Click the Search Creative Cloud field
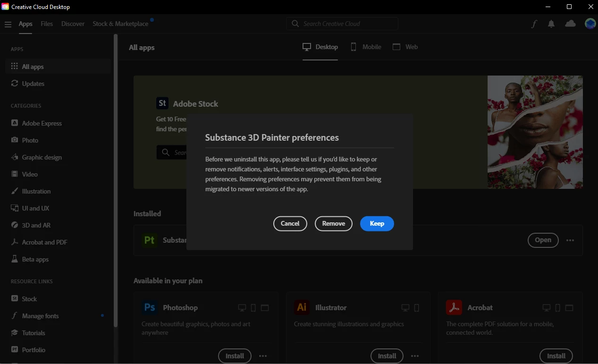 (342, 24)
